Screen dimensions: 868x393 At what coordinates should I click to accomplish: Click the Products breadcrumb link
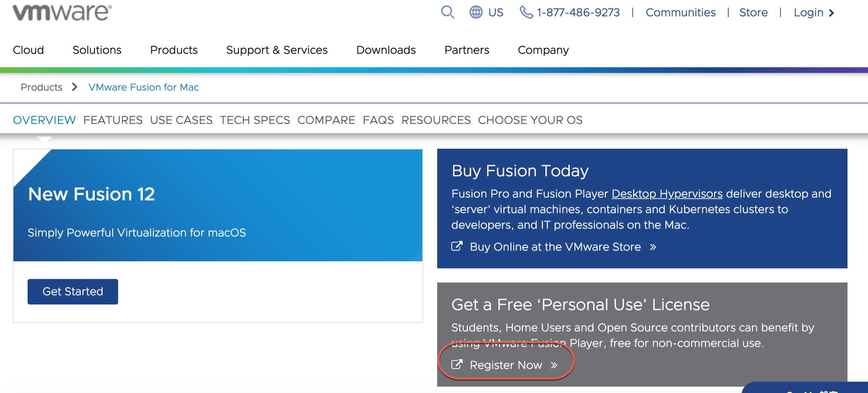(x=41, y=87)
